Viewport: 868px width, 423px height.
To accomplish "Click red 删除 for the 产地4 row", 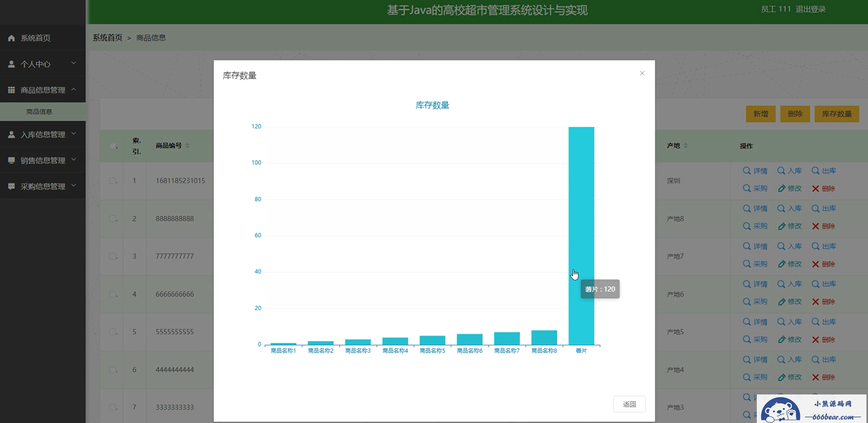I will (824, 377).
